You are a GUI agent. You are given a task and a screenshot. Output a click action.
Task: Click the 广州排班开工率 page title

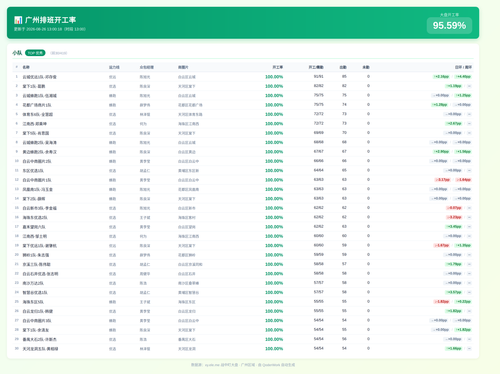coord(51,20)
